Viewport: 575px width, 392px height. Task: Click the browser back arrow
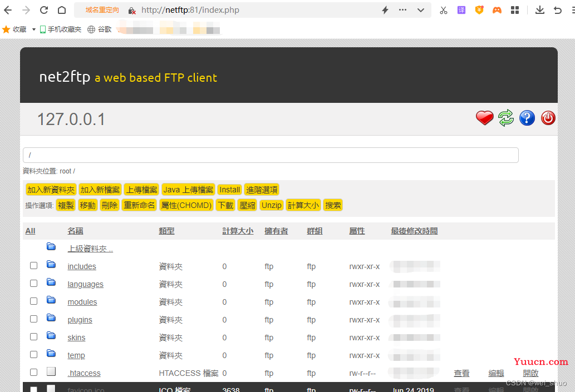pos(8,10)
